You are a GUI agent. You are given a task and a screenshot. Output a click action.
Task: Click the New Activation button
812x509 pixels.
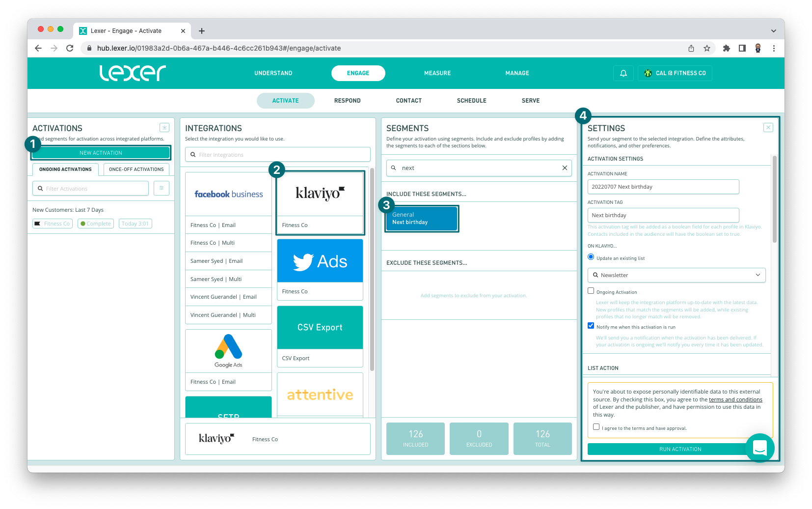coord(101,153)
